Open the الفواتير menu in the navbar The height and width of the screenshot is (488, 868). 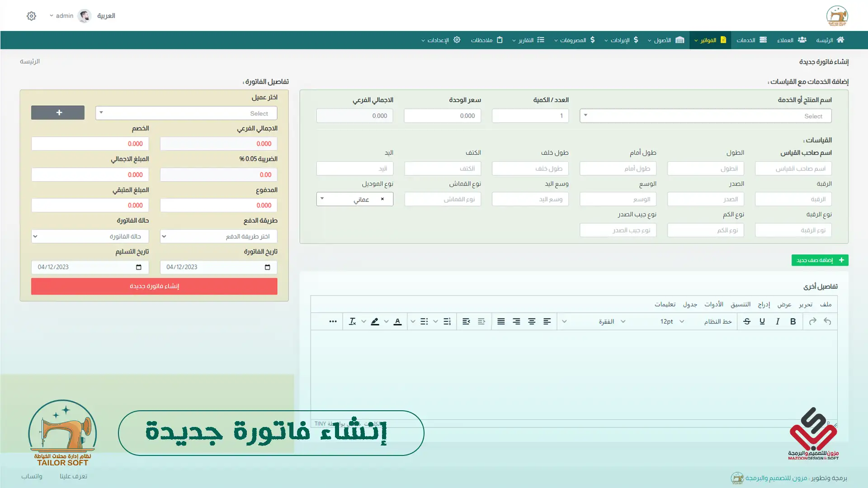(x=710, y=40)
